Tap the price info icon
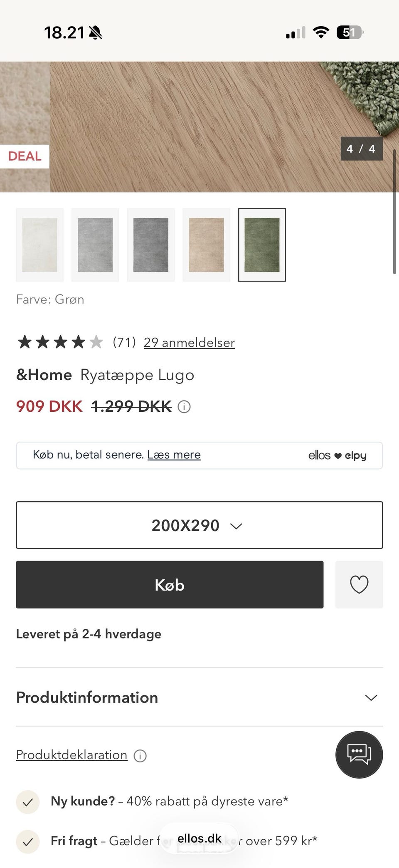Image resolution: width=399 pixels, height=868 pixels. pos(184,406)
